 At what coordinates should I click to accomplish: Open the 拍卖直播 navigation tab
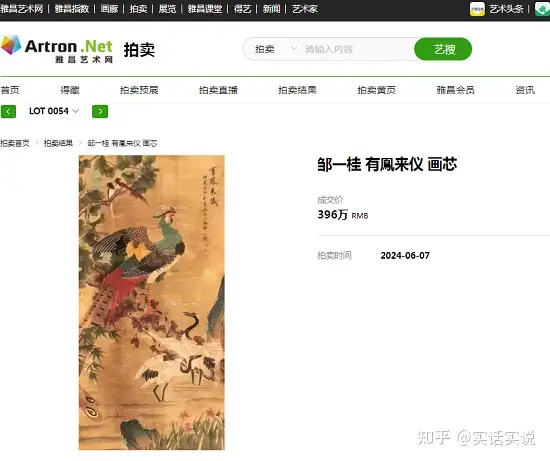click(218, 90)
